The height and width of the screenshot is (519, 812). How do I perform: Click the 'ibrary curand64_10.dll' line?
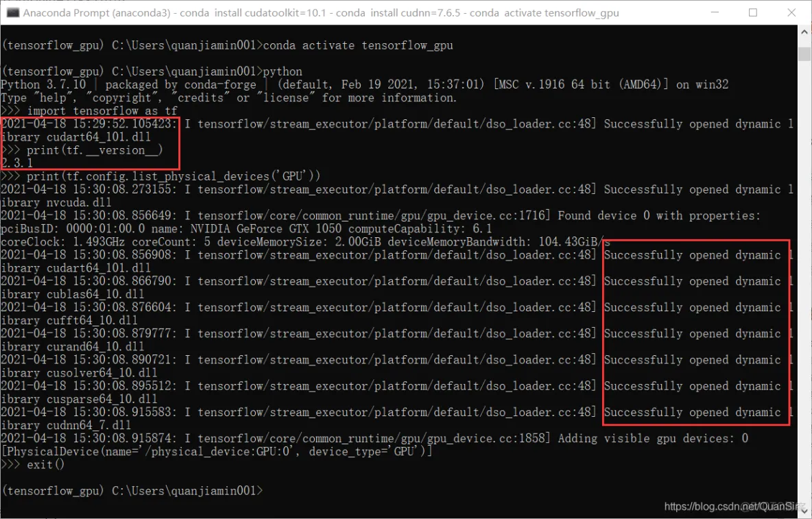(73, 347)
